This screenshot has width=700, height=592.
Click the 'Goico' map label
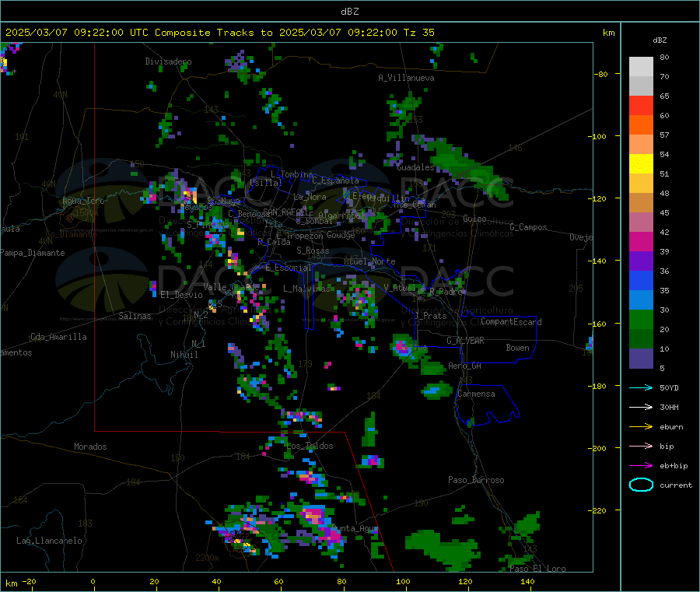tap(474, 219)
